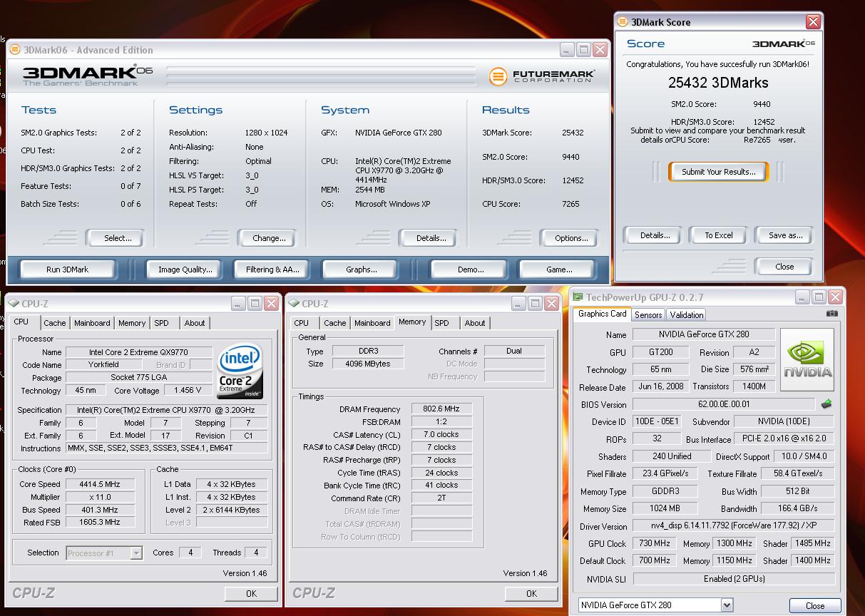Image resolution: width=865 pixels, height=616 pixels.
Task: Open Filtering & AA settings
Action: pyautogui.click(x=272, y=269)
